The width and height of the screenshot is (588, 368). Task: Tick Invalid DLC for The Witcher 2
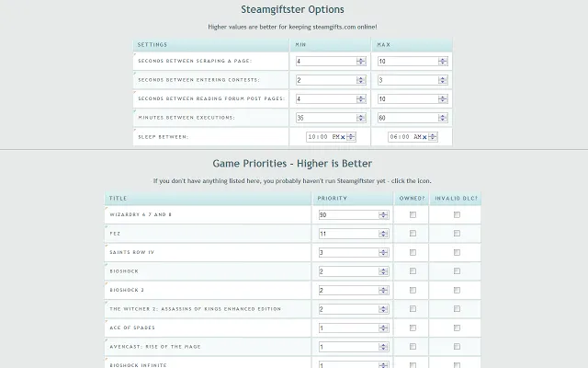click(x=457, y=309)
